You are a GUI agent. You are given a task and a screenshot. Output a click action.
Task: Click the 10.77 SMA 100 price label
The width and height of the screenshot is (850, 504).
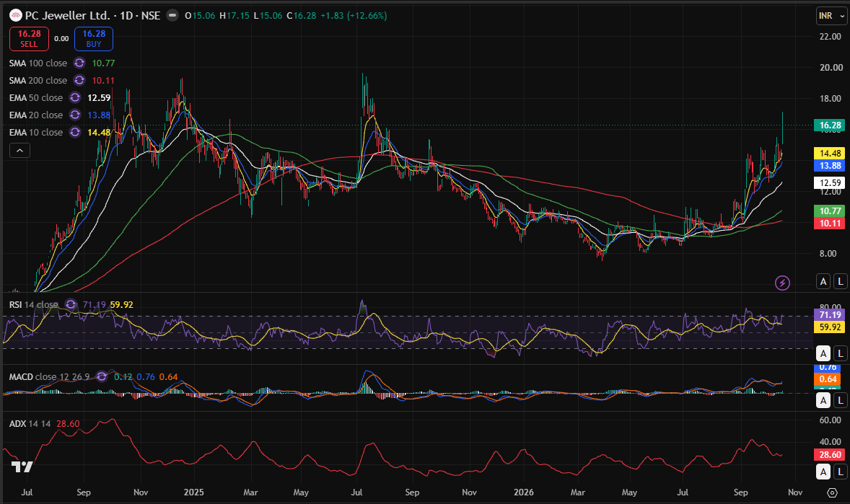(830, 211)
